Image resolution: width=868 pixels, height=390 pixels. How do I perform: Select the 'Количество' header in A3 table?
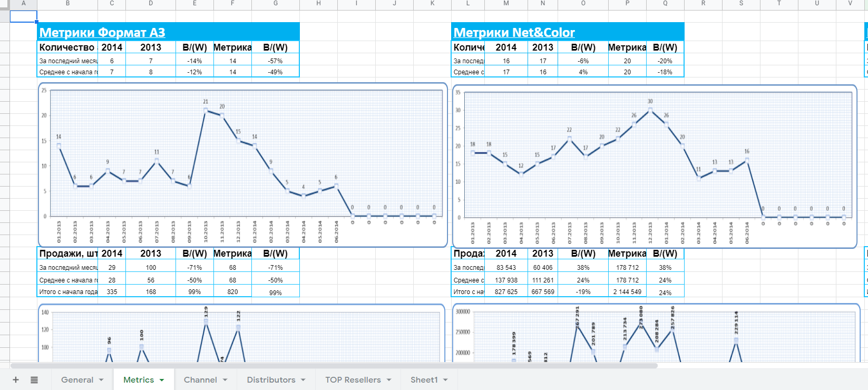68,47
